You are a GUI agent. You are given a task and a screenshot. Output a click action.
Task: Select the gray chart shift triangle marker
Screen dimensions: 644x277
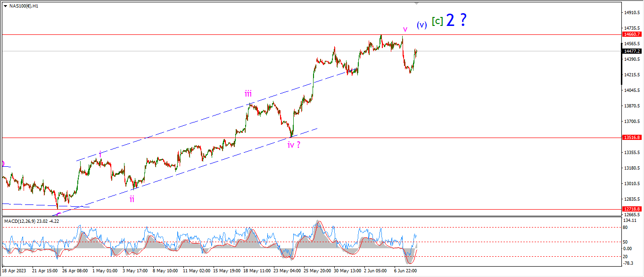point(417,3)
